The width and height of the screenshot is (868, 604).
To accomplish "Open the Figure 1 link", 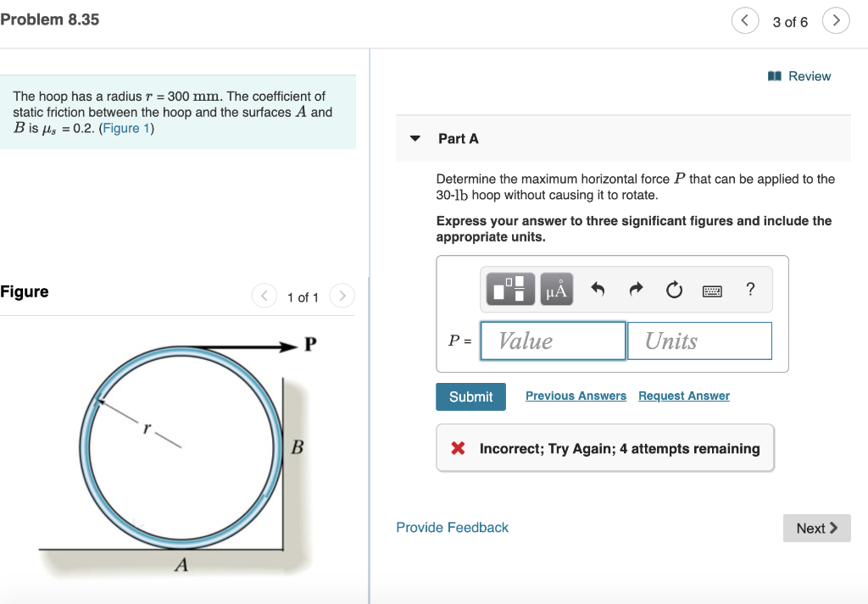I will (125, 128).
